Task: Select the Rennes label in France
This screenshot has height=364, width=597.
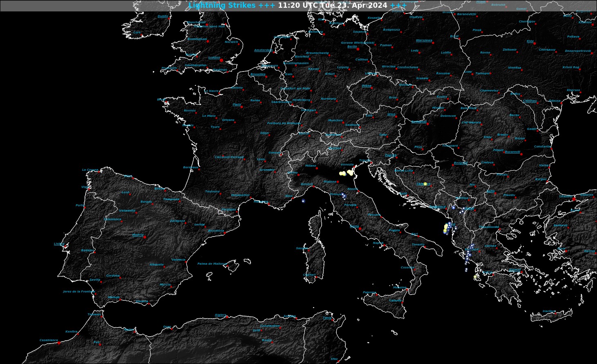Action: (190, 111)
